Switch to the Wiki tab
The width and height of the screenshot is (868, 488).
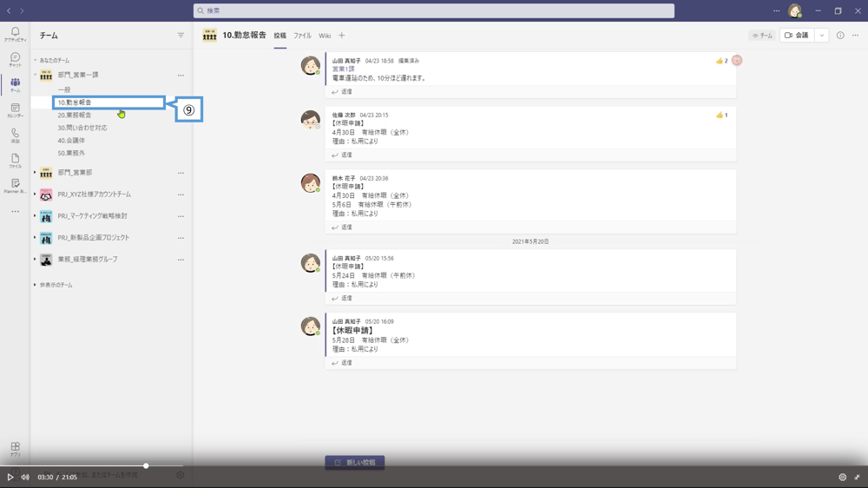click(325, 36)
